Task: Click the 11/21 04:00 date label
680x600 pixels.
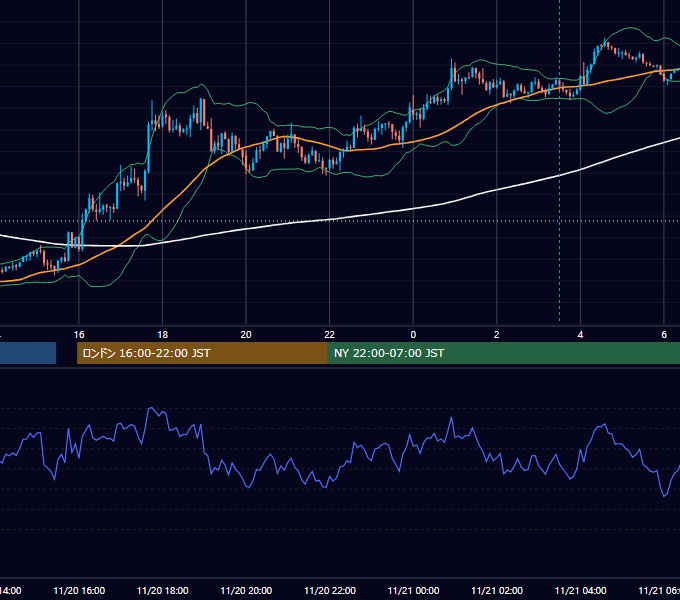Action: (x=581, y=590)
